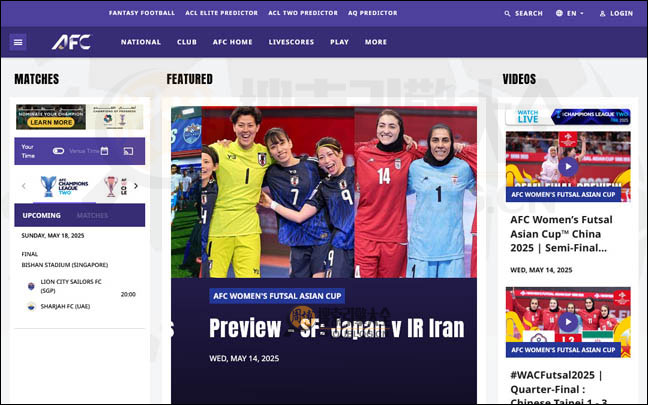The width and height of the screenshot is (648, 405).
Task: Open FANTASY FOOTBALL link
Action: (142, 13)
